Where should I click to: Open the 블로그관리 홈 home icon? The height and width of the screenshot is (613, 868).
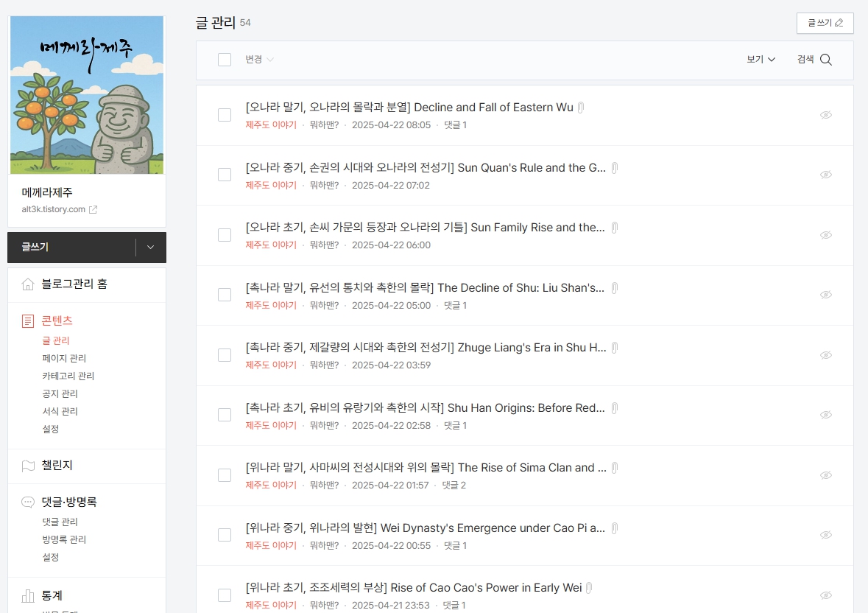28,284
